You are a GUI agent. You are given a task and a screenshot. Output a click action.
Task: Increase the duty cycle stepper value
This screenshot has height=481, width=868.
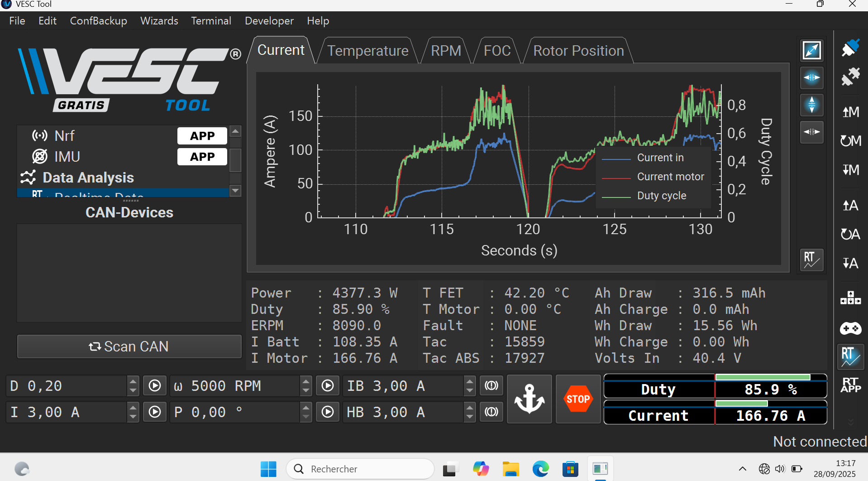(x=133, y=381)
